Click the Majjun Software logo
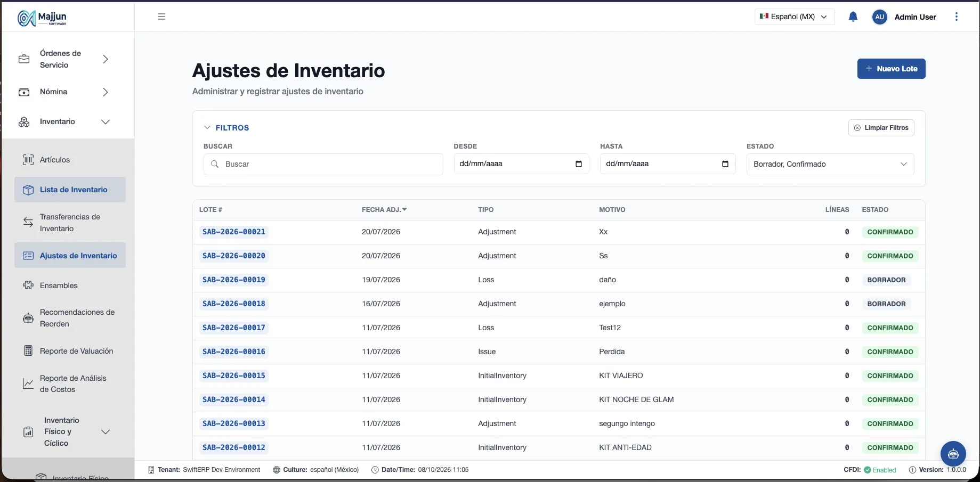 tap(42, 18)
